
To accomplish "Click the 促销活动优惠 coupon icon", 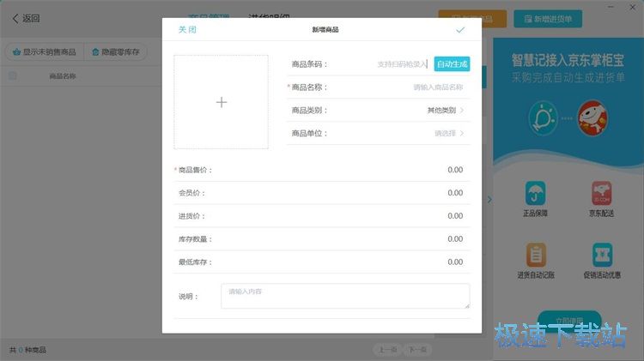I will 601,256.
